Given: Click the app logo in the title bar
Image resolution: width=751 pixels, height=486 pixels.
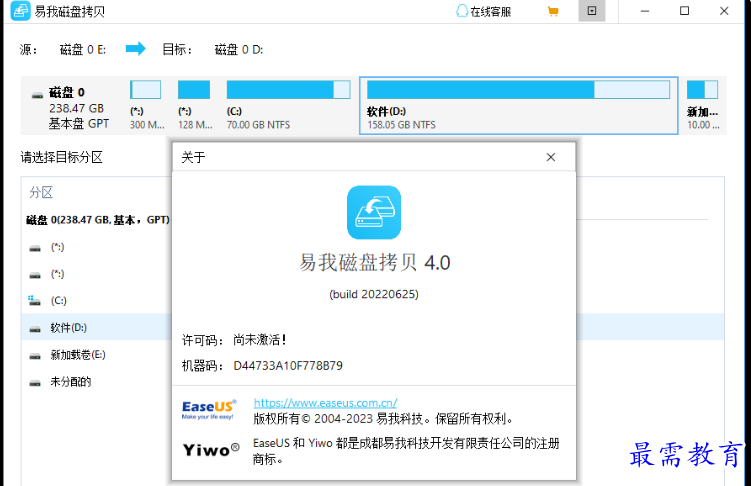Looking at the screenshot, I should click(x=20, y=11).
